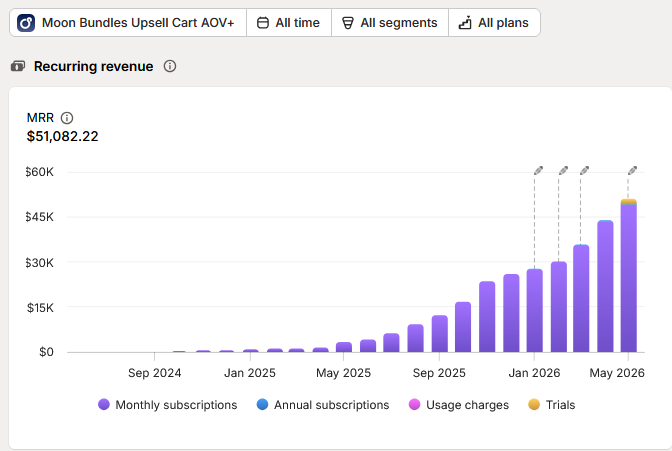Screen dimensions: 672x451
Task: Click the $45K axis label
Action: point(39,217)
